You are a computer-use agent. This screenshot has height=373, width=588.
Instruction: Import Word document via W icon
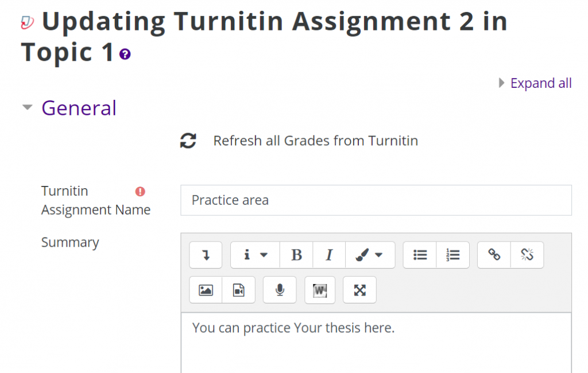tap(320, 290)
